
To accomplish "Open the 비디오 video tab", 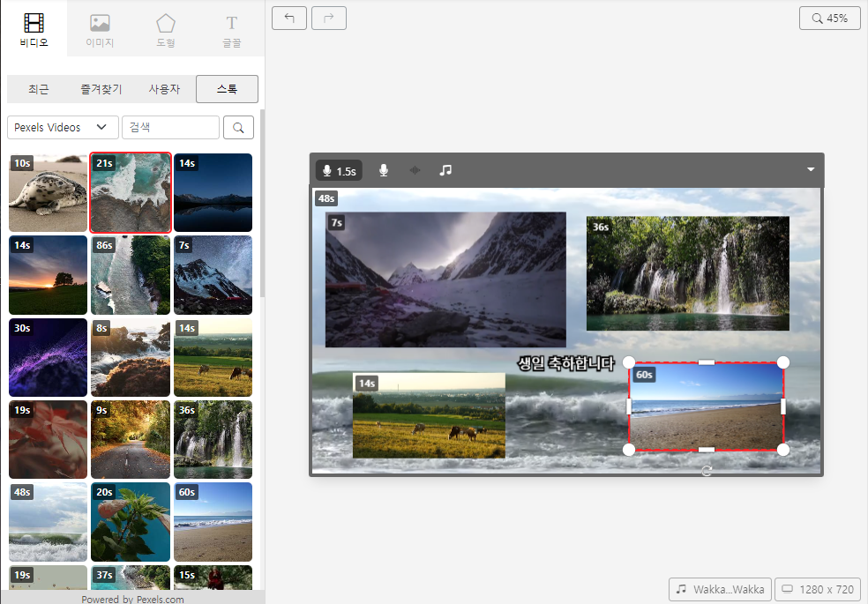I will pyautogui.click(x=34, y=28).
